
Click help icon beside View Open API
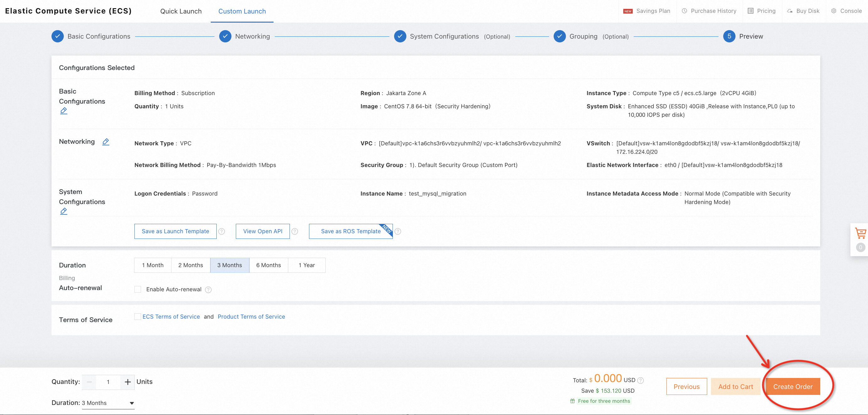(295, 231)
